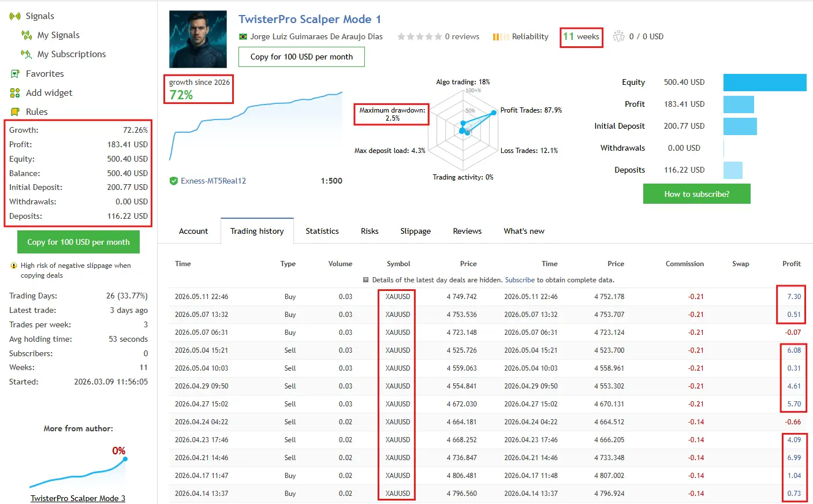Click the subscribers funds icon near 0 / 0 USD
The image size is (813, 504).
point(619,36)
